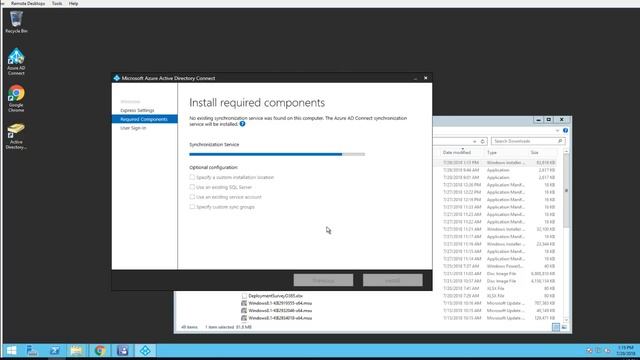The width and height of the screenshot is (640, 360).
Task: Select the Required Components step
Action: 144,119
